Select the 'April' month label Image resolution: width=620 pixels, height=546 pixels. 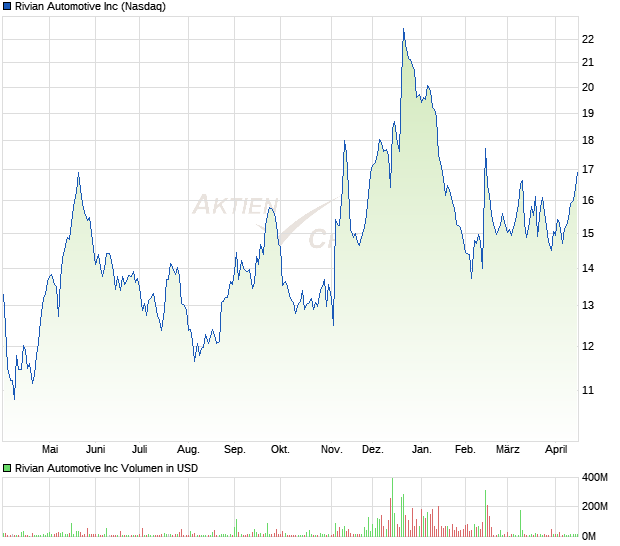554,450
